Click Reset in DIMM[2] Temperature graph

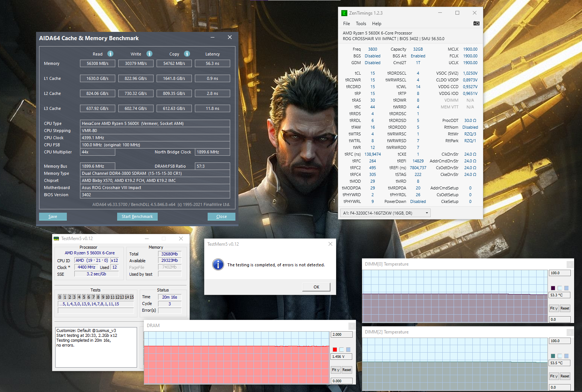[565, 376]
